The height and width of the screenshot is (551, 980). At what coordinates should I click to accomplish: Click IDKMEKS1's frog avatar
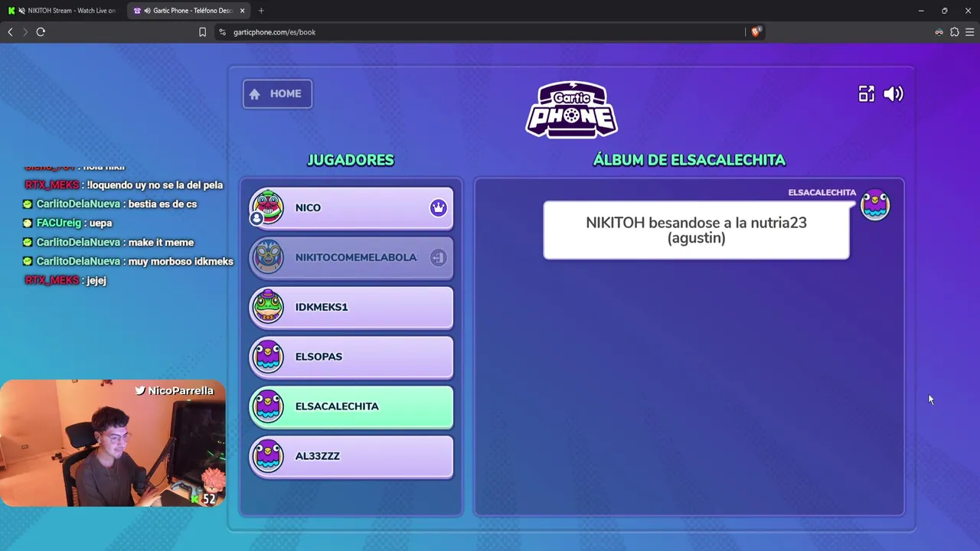[267, 307]
